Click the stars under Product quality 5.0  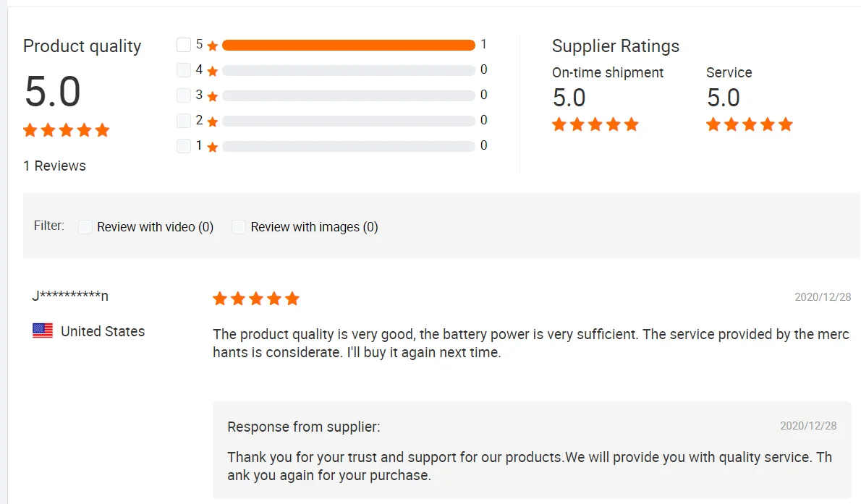pyautogui.click(x=67, y=130)
